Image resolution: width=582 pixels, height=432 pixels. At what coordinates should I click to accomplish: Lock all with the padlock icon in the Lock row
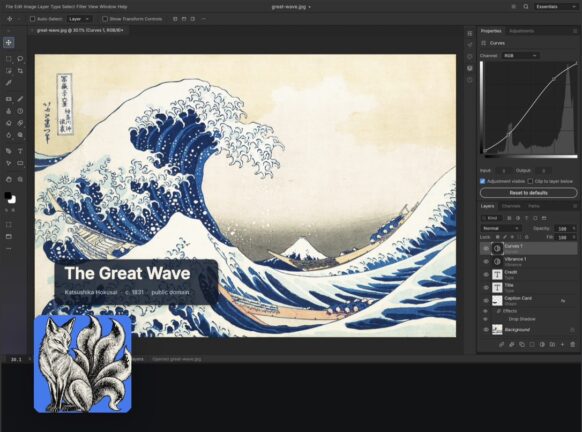click(x=526, y=237)
